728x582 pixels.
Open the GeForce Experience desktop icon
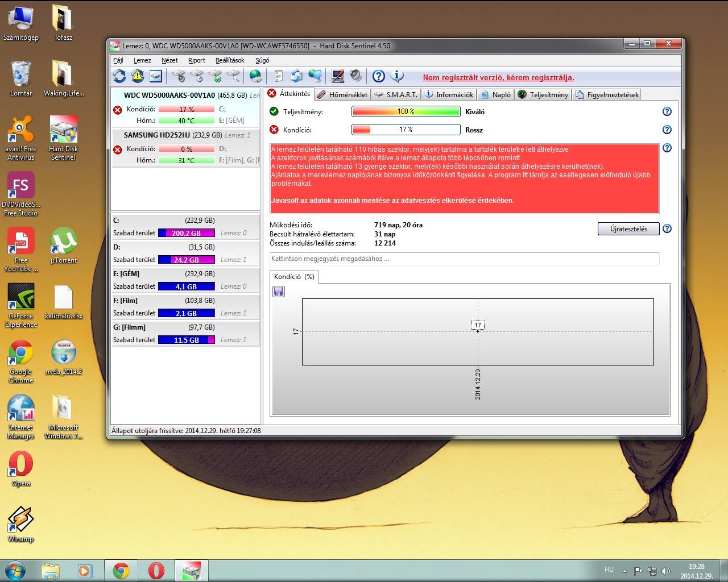22,306
